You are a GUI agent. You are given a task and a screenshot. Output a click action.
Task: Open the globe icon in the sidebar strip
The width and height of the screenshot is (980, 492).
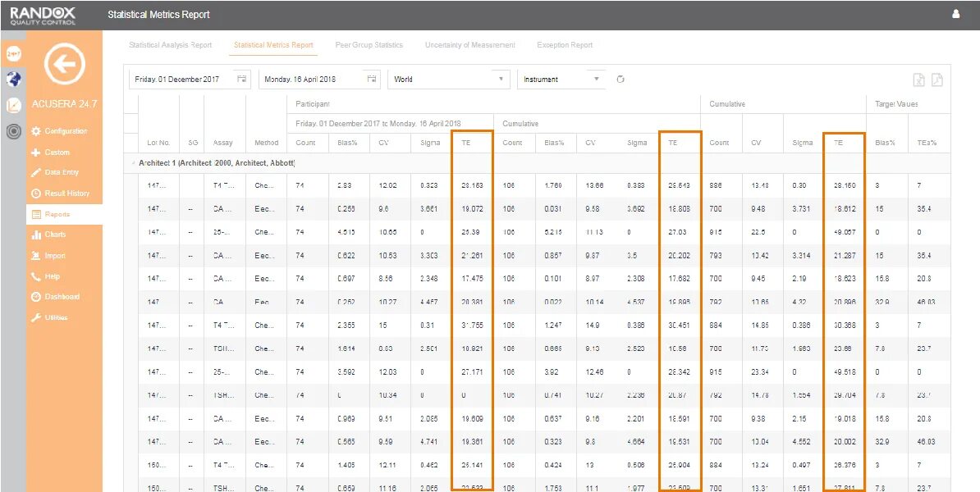(x=12, y=80)
